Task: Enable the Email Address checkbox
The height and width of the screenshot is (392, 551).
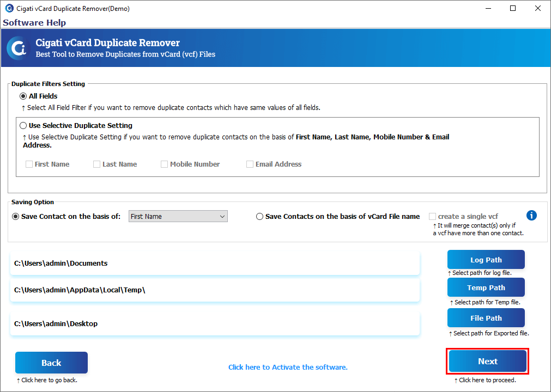Action: pyautogui.click(x=250, y=164)
